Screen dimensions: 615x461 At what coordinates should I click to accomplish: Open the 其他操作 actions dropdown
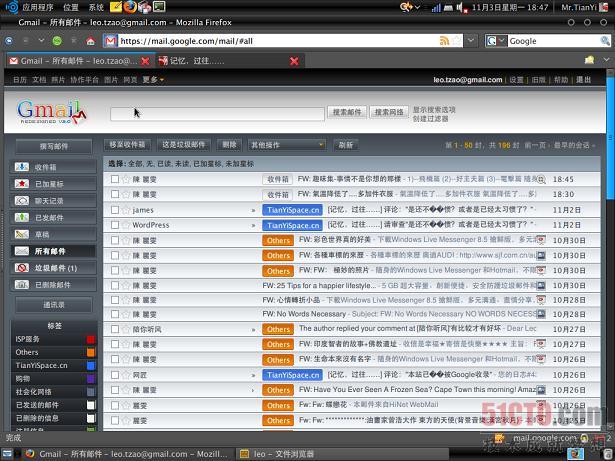(x=287, y=145)
